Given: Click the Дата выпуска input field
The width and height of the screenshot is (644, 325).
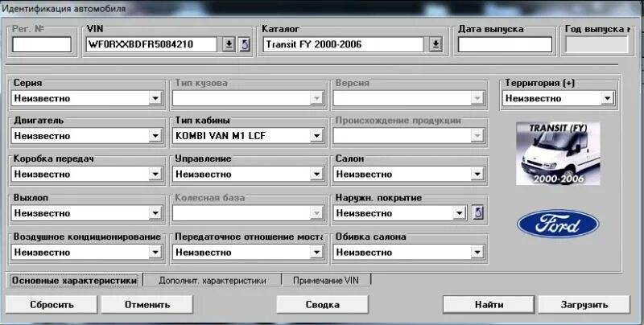Looking at the screenshot, I should 505,44.
